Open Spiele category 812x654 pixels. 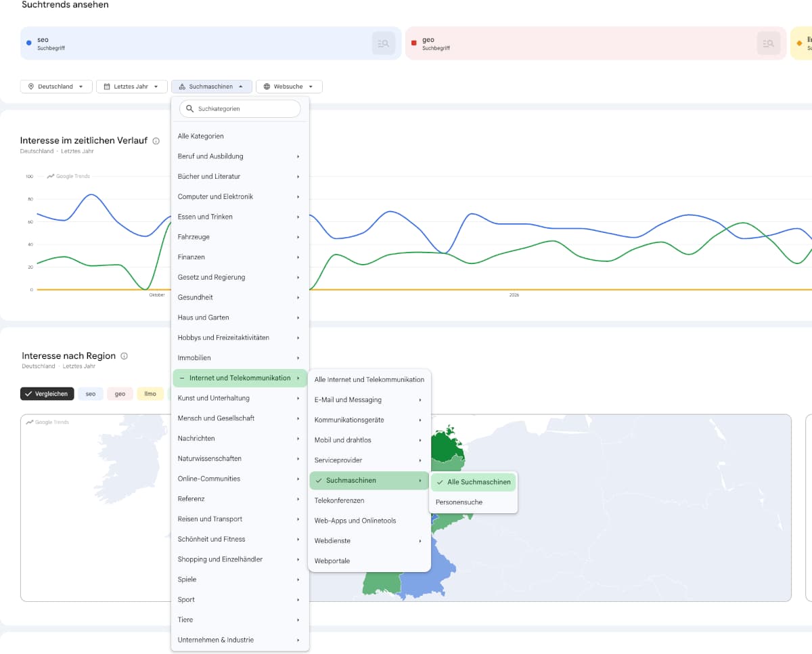point(240,580)
